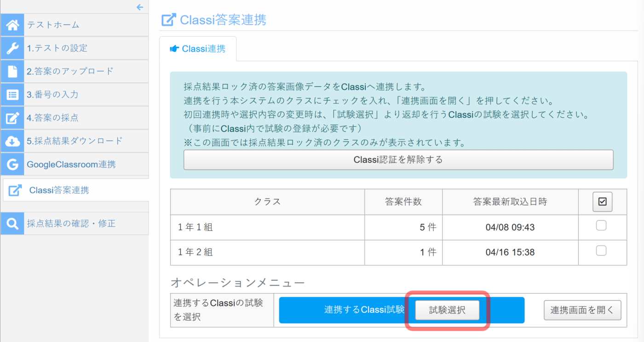This screenshot has width=644, height=342.
Task: Click the pointing-hand icon on the Classi連携 tab
Action: coord(174,49)
